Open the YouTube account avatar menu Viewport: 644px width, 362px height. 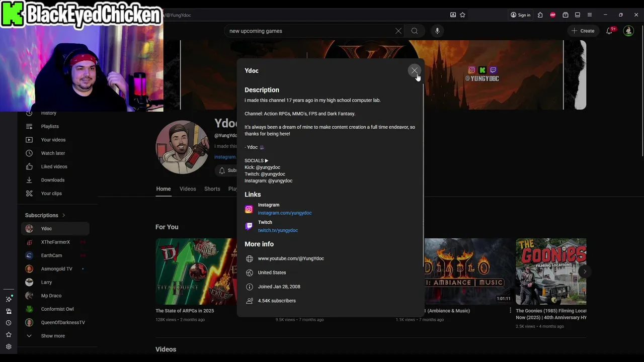click(x=628, y=31)
